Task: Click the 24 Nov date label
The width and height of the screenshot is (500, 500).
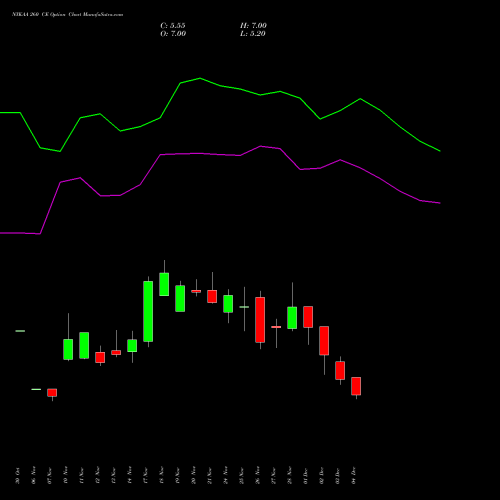Action: 226,476
